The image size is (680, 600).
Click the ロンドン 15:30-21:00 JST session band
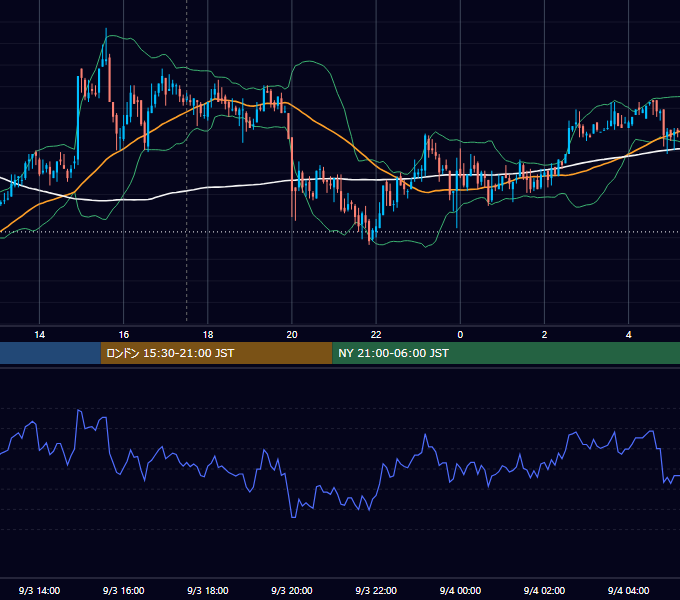tap(216, 353)
